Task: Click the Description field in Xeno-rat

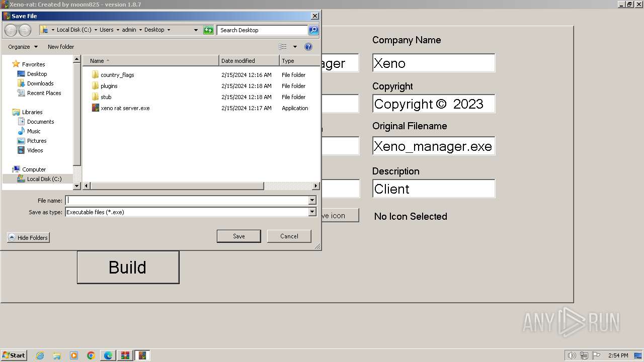Action: tap(434, 189)
